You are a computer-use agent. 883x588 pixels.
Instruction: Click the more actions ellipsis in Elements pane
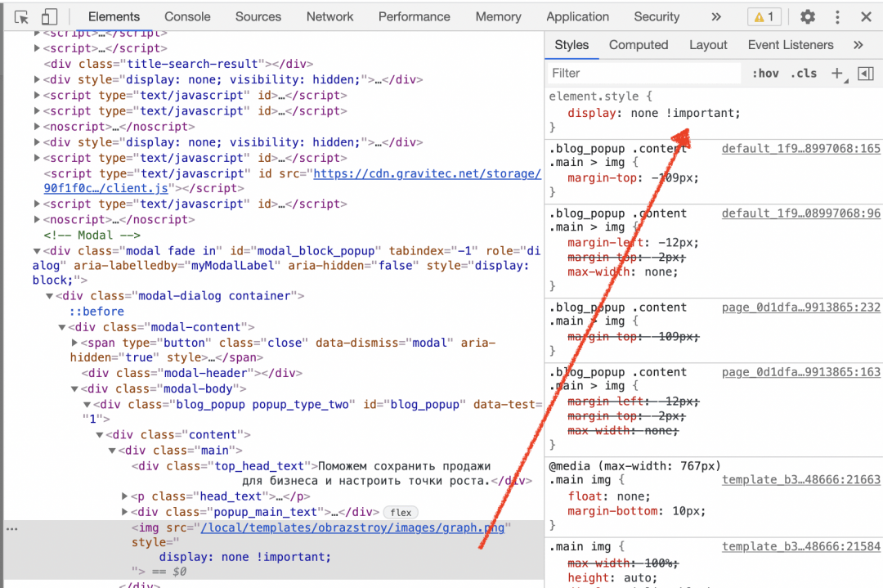click(x=11, y=529)
